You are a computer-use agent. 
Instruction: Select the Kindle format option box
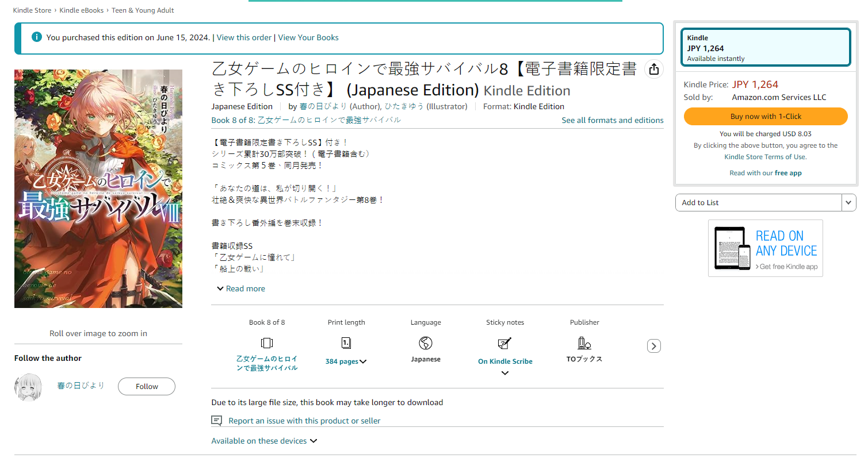point(765,48)
